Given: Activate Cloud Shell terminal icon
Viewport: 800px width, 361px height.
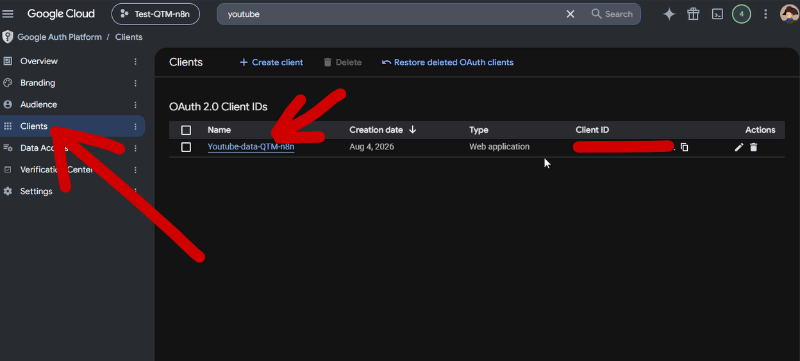Looking at the screenshot, I should pos(717,14).
